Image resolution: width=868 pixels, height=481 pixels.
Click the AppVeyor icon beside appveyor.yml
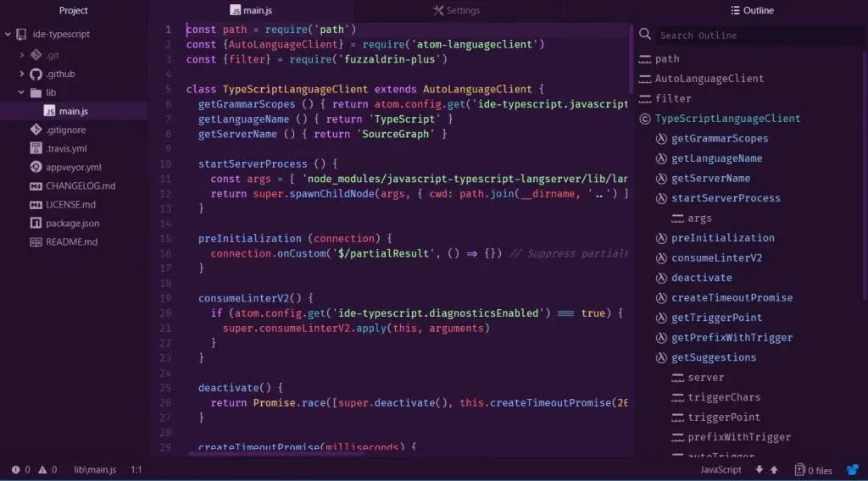pos(36,167)
